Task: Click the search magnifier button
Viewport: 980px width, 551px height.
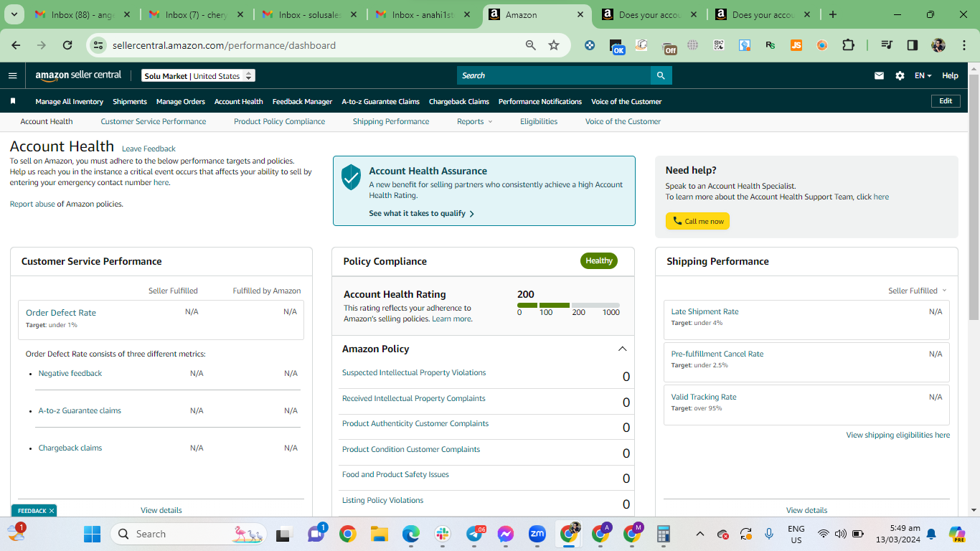Action: pos(661,75)
